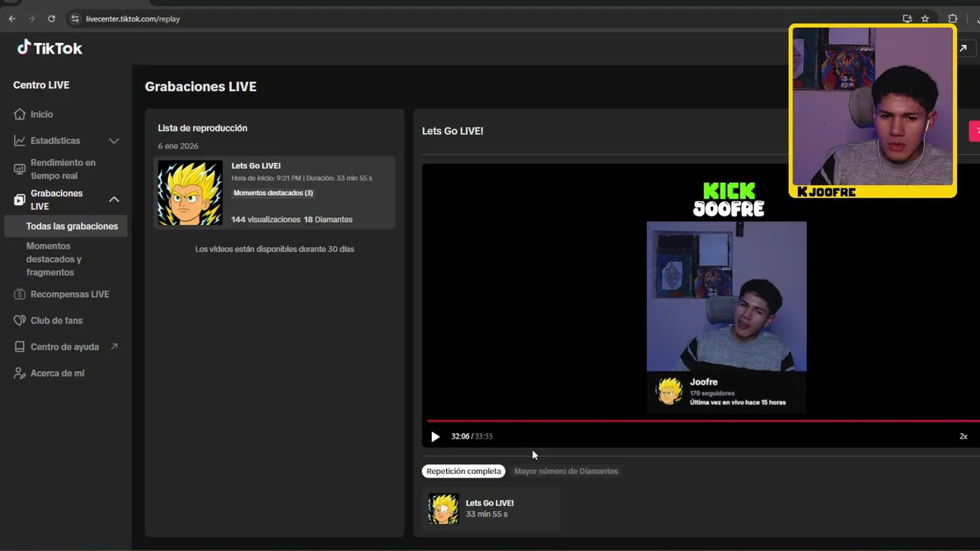Play the video replay
Viewport: 980px width, 551px height.
point(435,436)
